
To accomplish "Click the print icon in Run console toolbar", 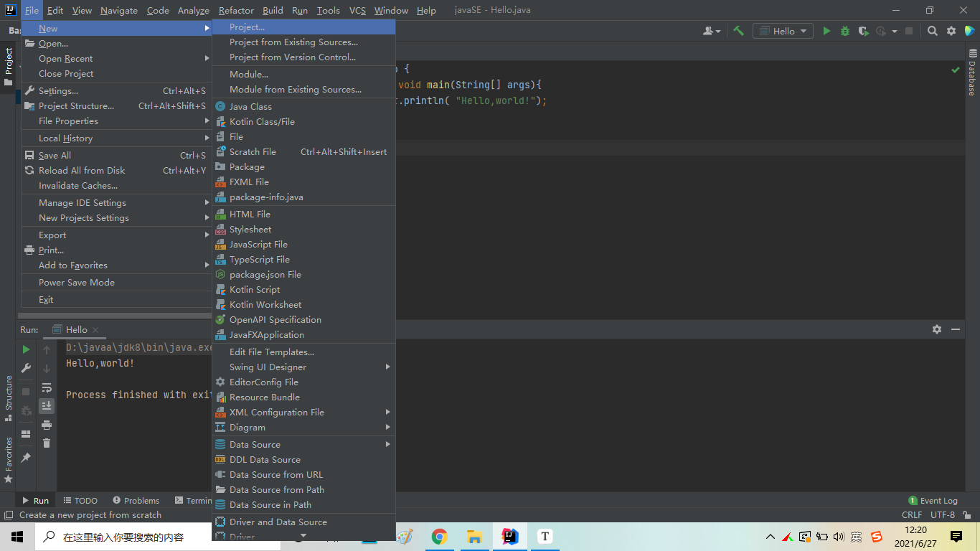I will 47,425.
